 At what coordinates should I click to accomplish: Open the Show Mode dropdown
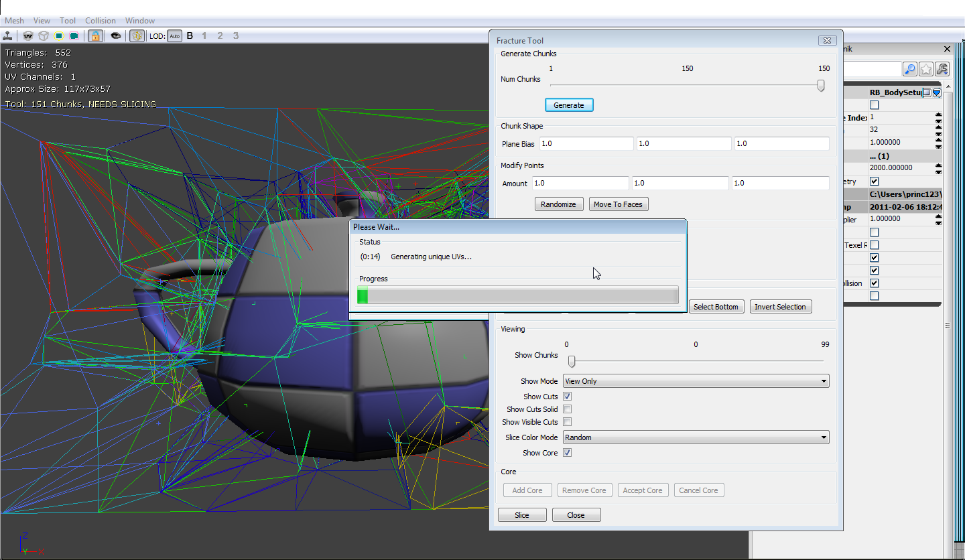tap(696, 381)
